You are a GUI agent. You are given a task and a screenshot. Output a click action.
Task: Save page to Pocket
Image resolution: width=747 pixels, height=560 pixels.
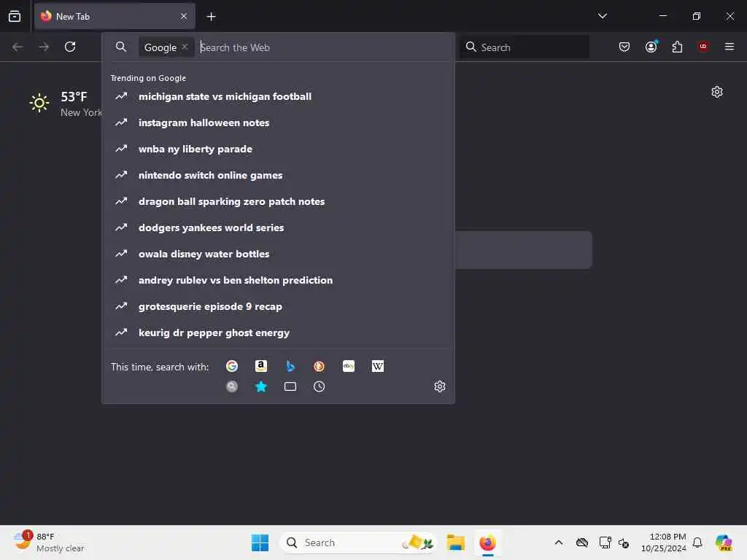click(x=624, y=47)
